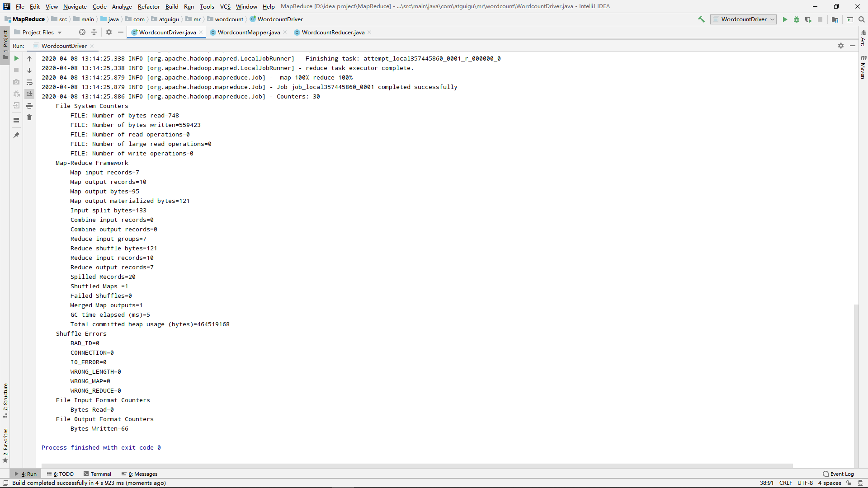Click the Build project hammer icon
The height and width of the screenshot is (488, 868).
click(701, 19)
